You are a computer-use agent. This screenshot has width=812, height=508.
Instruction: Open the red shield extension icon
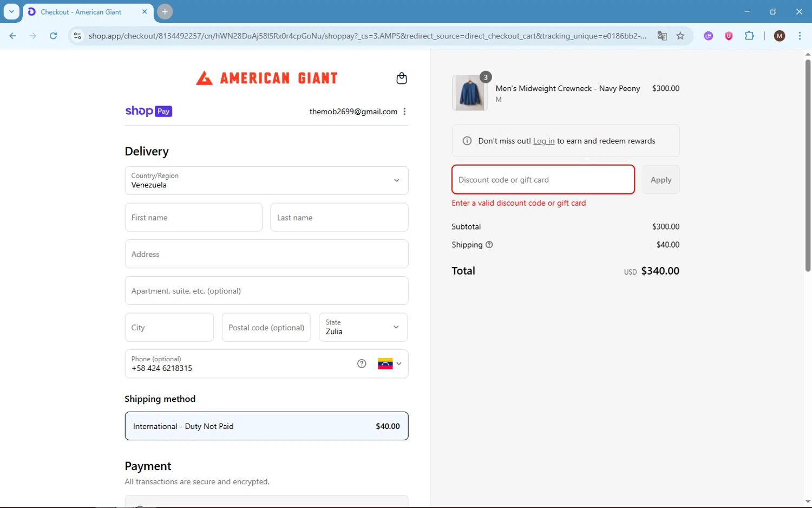[x=729, y=36]
